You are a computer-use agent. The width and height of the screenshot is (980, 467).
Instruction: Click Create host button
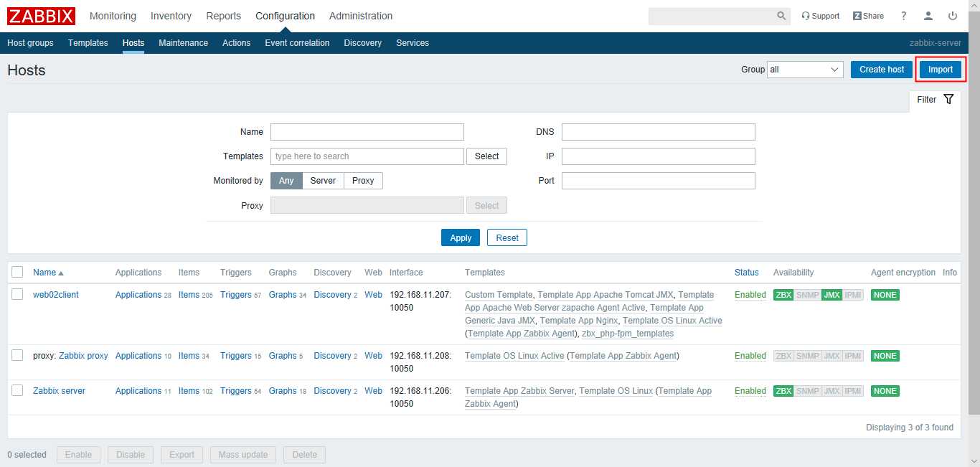[882, 70]
